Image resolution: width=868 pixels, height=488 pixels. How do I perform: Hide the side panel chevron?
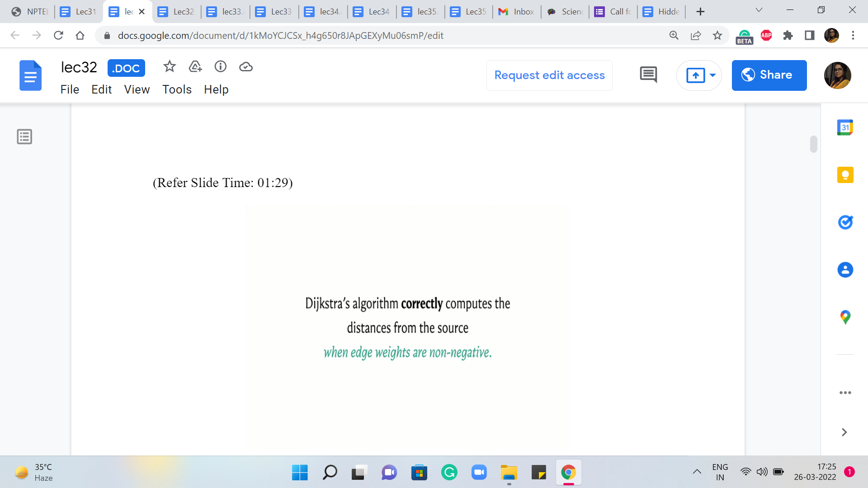[844, 432]
